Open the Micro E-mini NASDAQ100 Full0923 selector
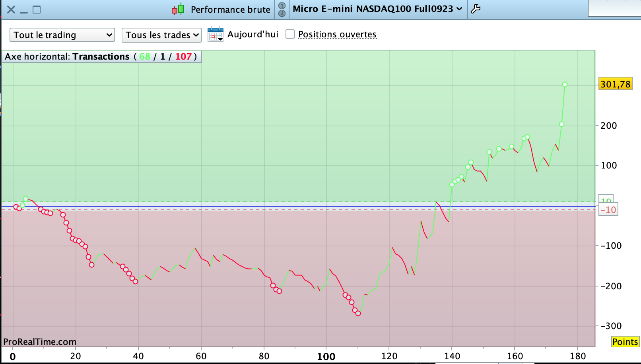 [x=377, y=9]
